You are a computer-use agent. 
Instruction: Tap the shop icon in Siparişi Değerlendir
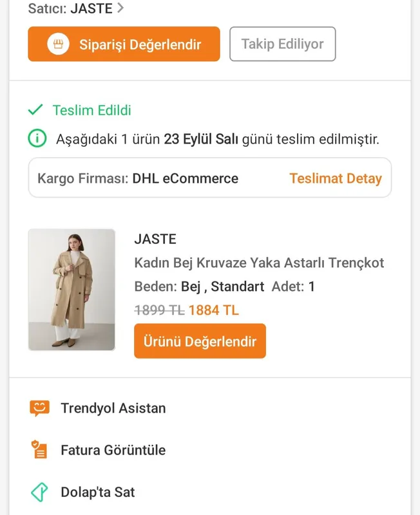tap(58, 44)
